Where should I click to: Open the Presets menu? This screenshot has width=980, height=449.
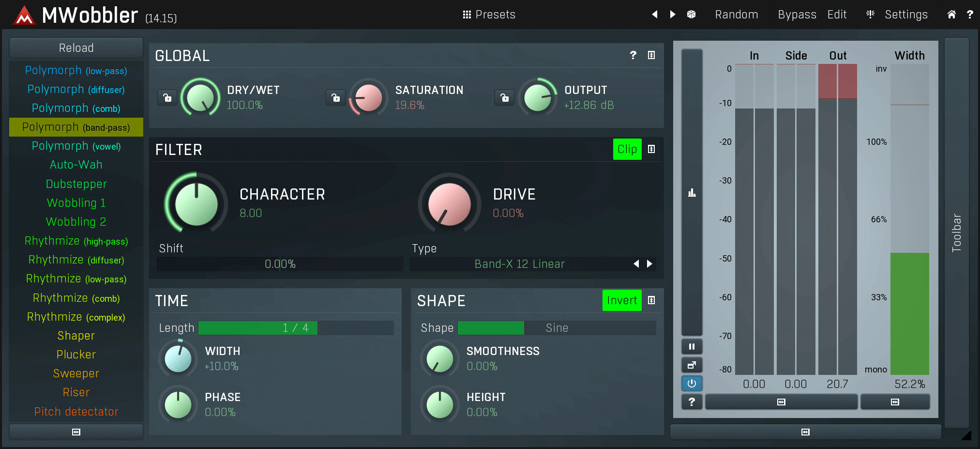489,15
